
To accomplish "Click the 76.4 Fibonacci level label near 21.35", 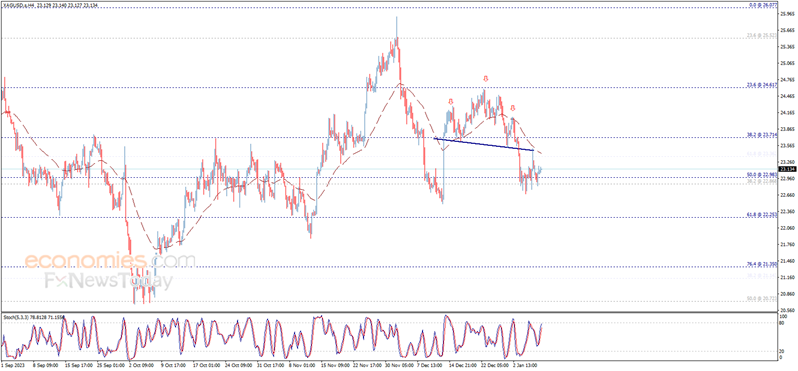I will coord(763,264).
